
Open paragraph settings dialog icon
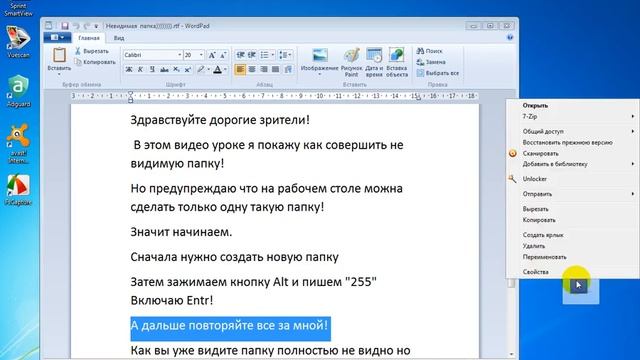pos(288,69)
